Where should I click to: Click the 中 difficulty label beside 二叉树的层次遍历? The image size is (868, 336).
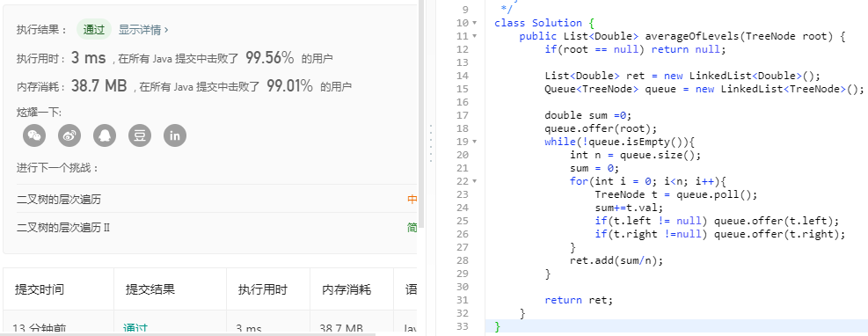click(412, 200)
